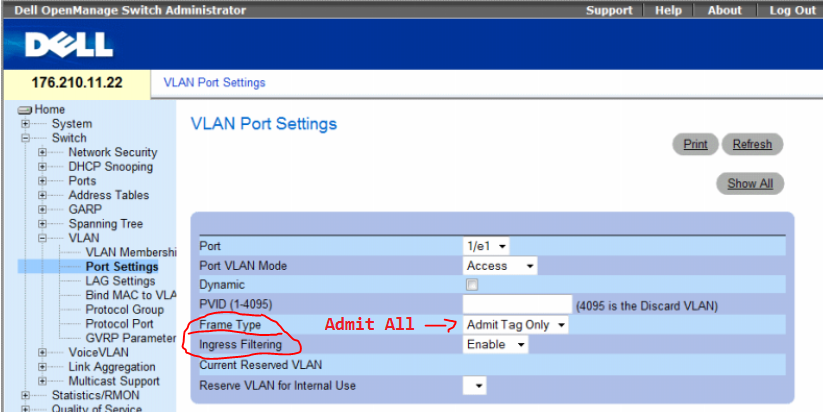Open the Support link
Screen dimensions: 823x412
point(609,10)
